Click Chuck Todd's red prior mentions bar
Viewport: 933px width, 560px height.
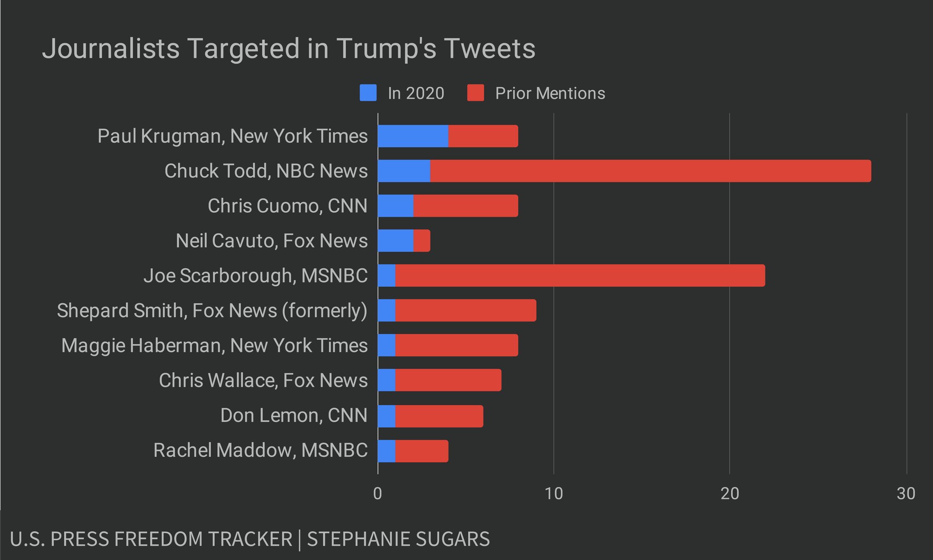651,171
